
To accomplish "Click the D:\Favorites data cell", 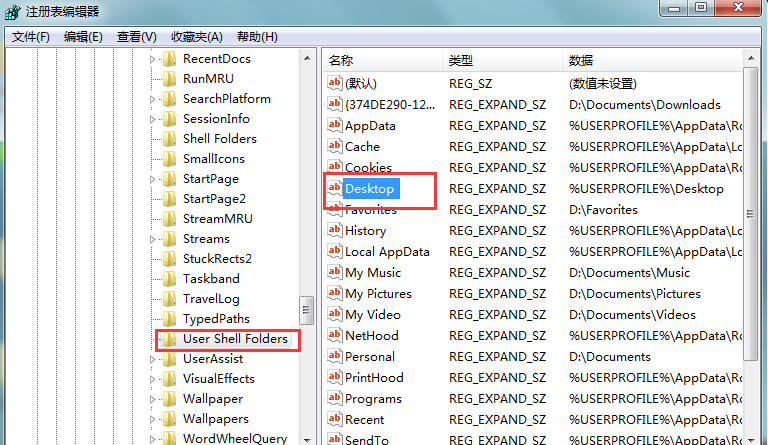I will pos(603,210).
